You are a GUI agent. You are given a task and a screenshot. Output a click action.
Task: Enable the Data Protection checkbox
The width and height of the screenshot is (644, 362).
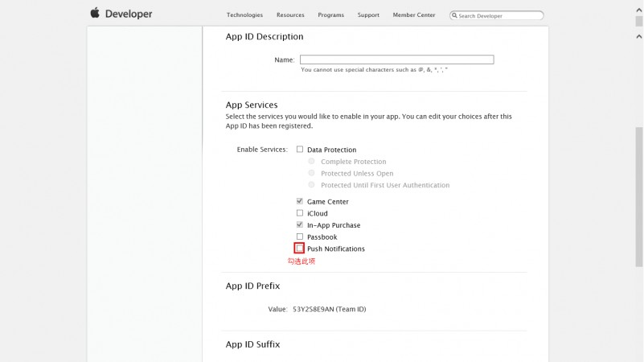pyautogui.click(x=300, y=149)
